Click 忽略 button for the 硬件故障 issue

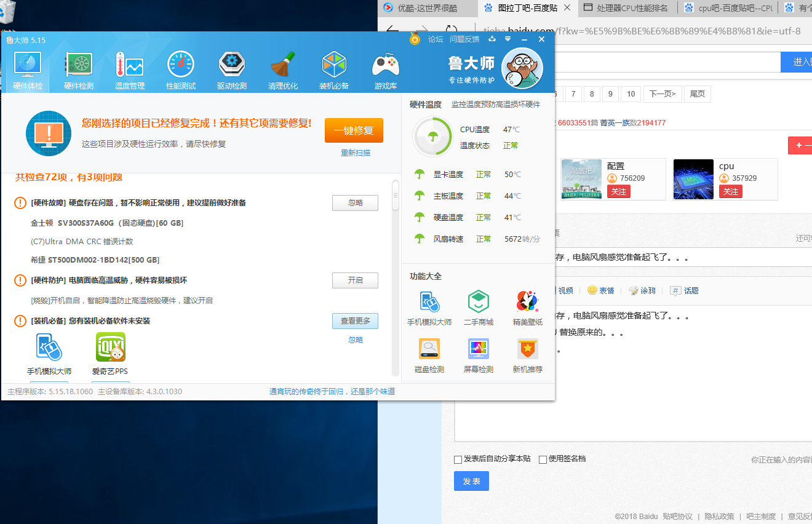355,203
